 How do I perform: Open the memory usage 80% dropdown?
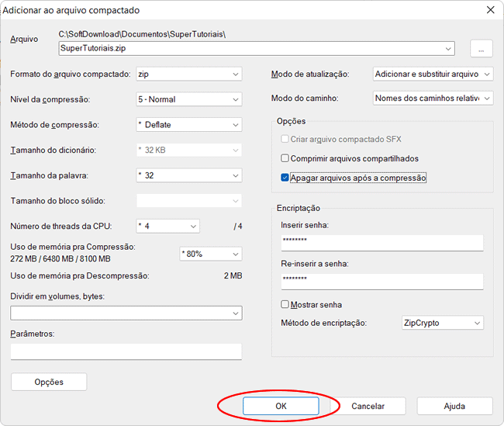tap(210, 254)
